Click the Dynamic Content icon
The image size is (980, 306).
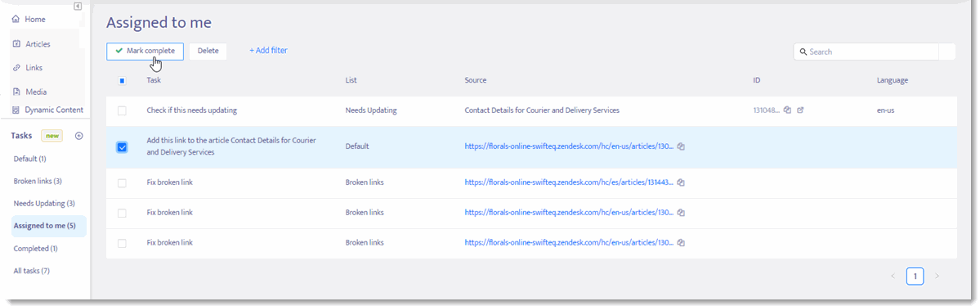point(16,110)
